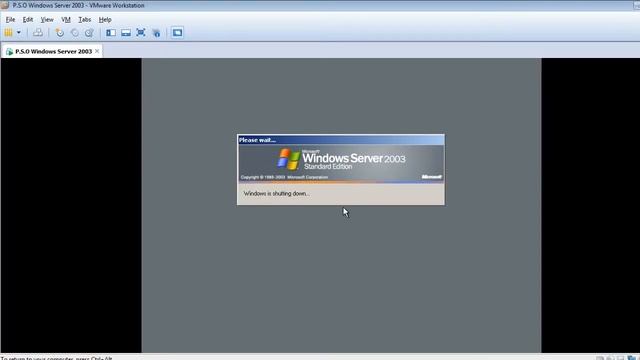The width and height of the screenshot is (640, 360).
Task: Click the Unity mode icon
Action: click(156, 33)
